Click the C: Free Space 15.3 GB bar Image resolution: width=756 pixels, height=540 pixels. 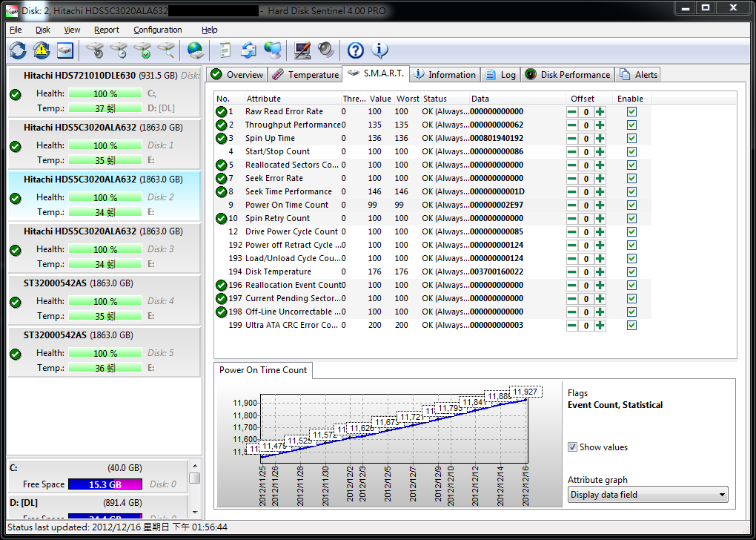click(x=105, y=484)
